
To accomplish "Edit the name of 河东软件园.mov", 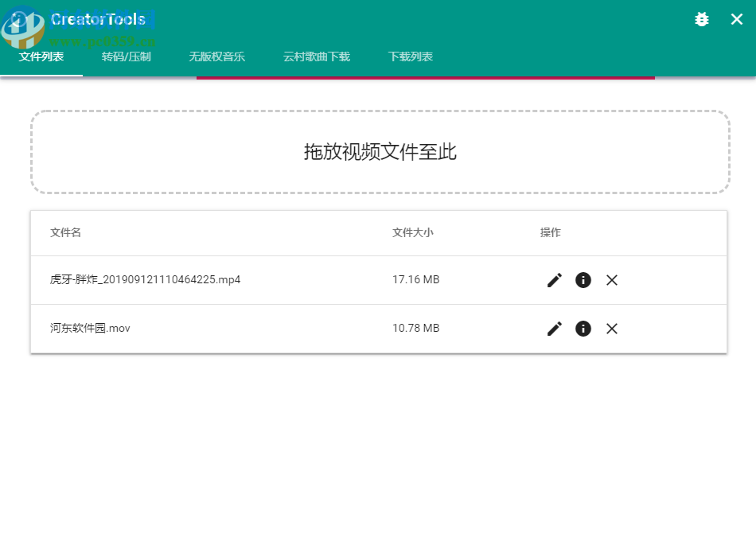I will point(555,329).
